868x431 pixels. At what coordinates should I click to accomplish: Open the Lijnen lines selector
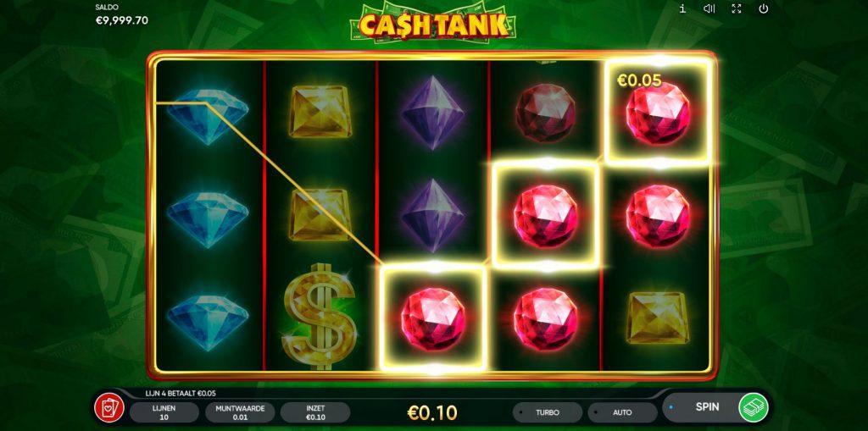[164, 412]
